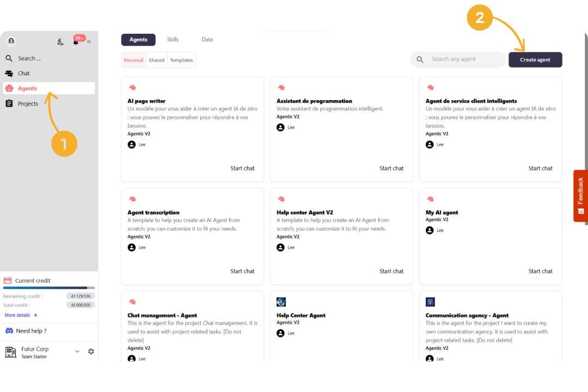
Task: Open More details credit link
Action: (x=21, y=315)
